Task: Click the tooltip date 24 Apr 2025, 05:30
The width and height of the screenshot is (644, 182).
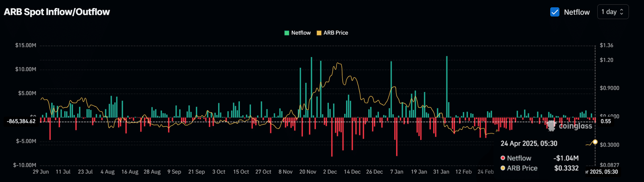Action: (x=529, y=144)
